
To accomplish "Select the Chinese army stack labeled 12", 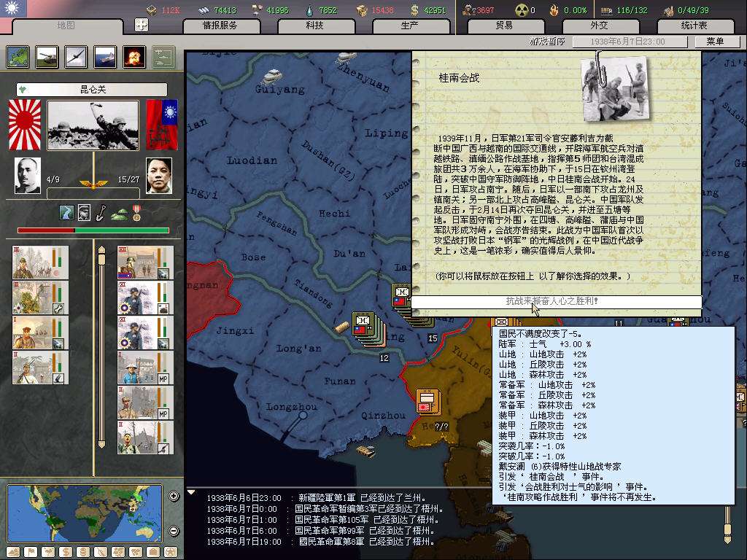I will pyautogui.click(x=368, y=329).
